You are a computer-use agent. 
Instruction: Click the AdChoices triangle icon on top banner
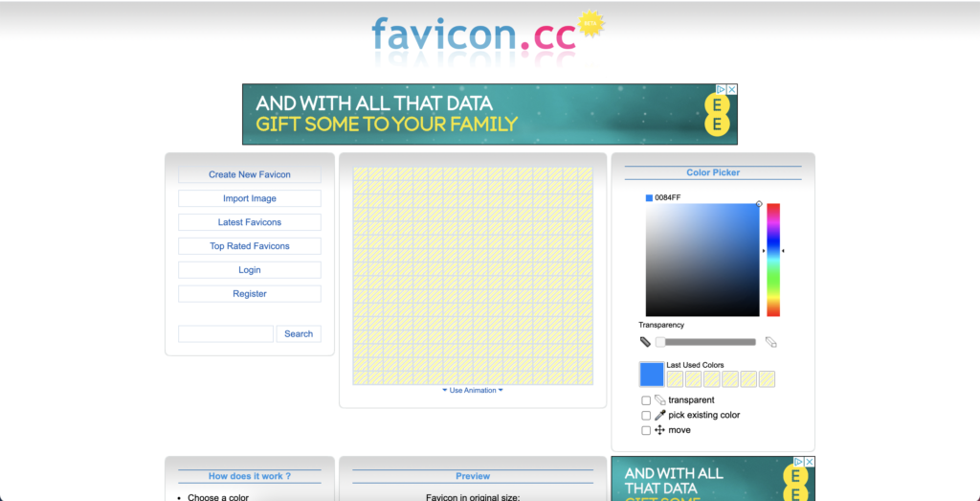722,89
